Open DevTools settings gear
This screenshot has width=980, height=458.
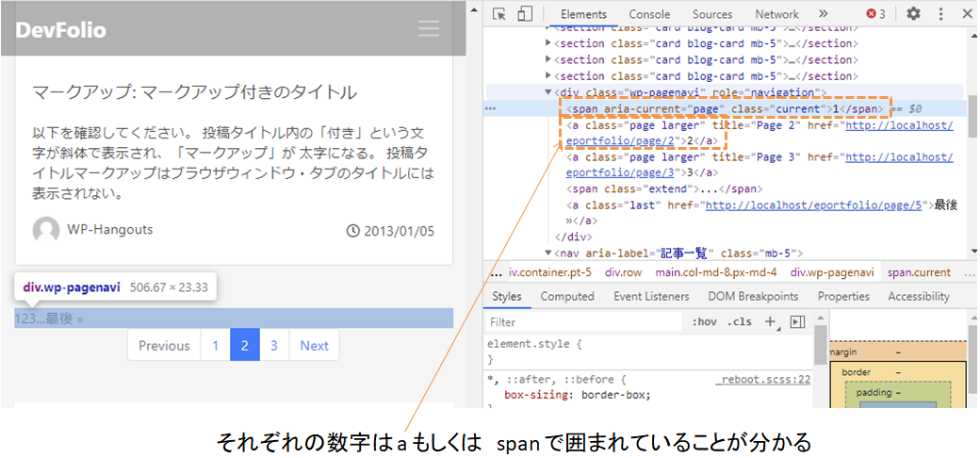point(914,14)
